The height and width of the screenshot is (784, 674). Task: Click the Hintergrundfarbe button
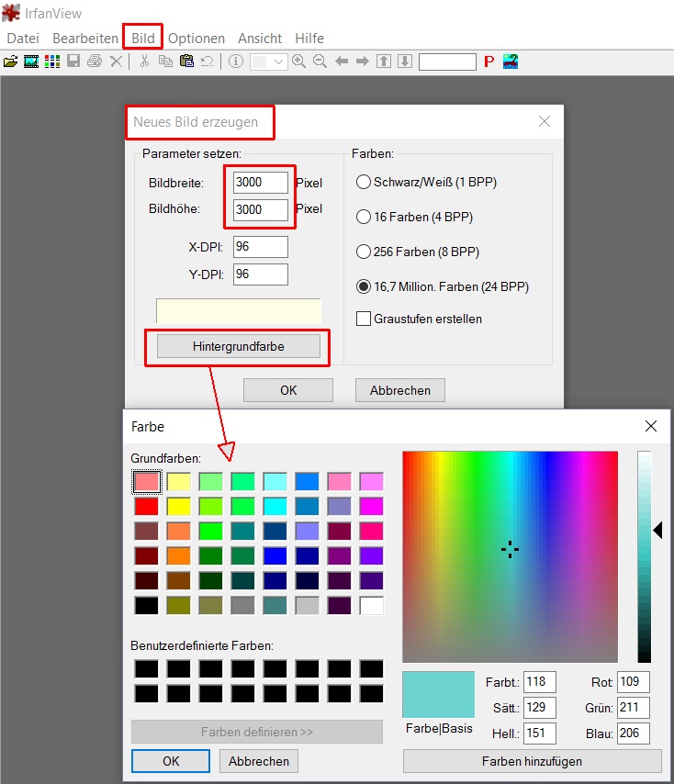(239, 346)
